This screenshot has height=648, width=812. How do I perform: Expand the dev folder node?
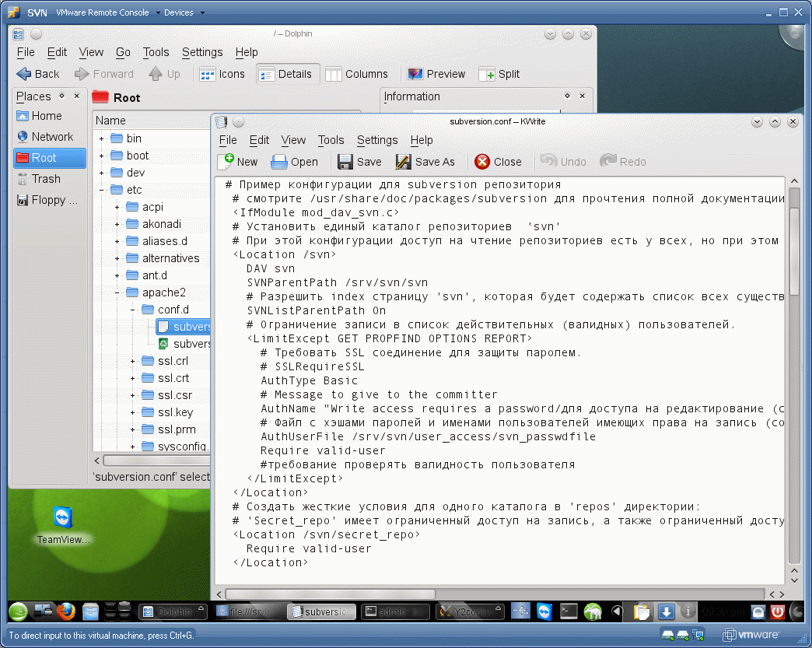point(101,173)
